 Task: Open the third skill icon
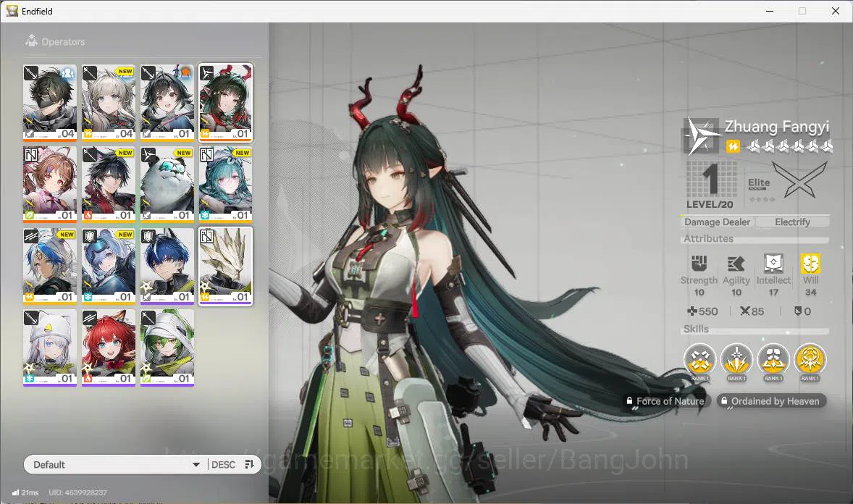[x=773, y=359]
